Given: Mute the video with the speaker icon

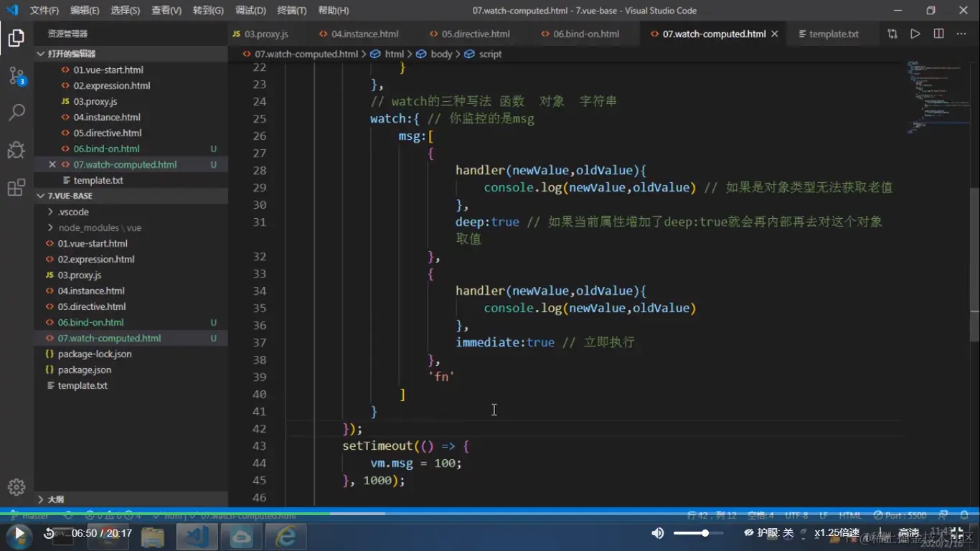Looking at the screenshot, I should click(x=657, y=533).
